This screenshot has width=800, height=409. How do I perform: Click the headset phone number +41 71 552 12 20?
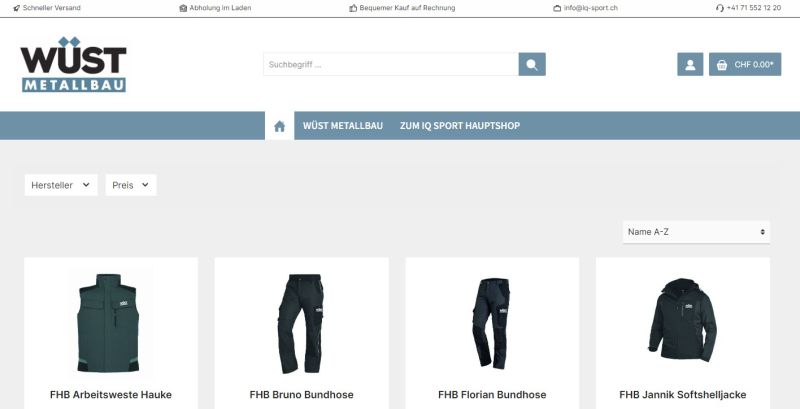point(748,8)
